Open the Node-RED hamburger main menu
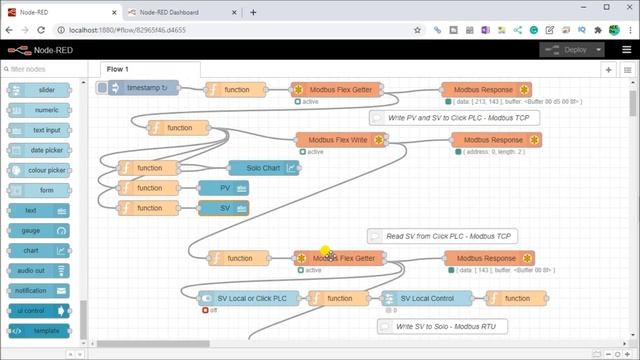Image resolution: width=640 pixels, height=360 pixels. 627,50
